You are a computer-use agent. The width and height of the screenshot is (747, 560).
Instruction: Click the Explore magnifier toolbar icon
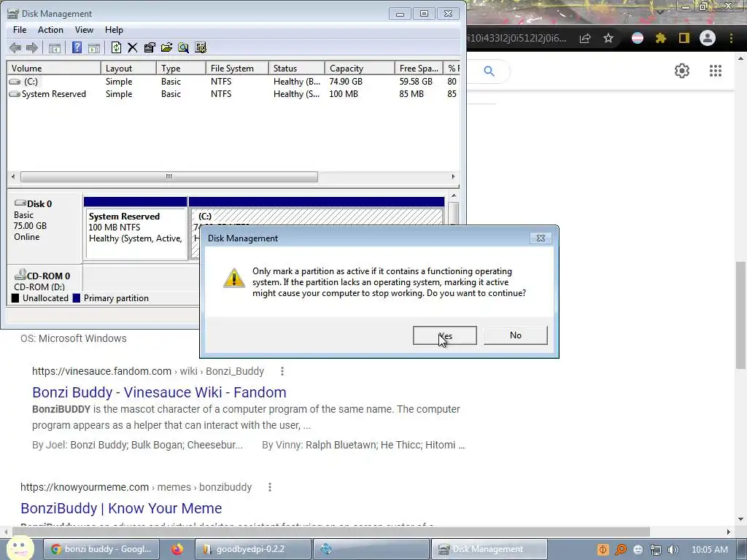(183, 47)
